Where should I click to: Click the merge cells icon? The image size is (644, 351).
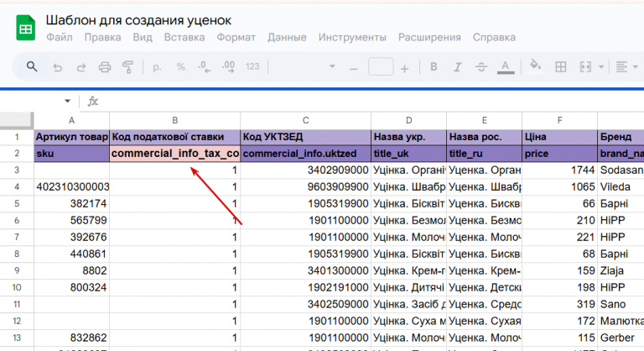point(585,66)
